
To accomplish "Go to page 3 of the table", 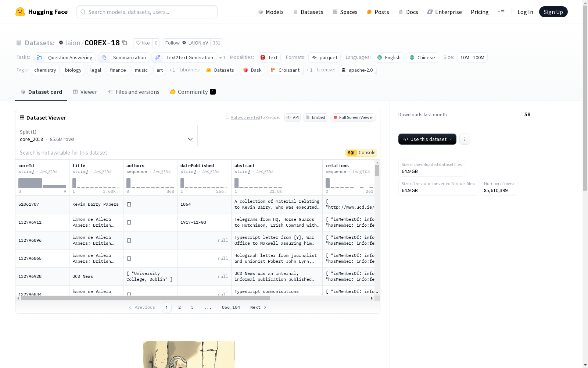I will pyautogui.click(x=192, y=307).
